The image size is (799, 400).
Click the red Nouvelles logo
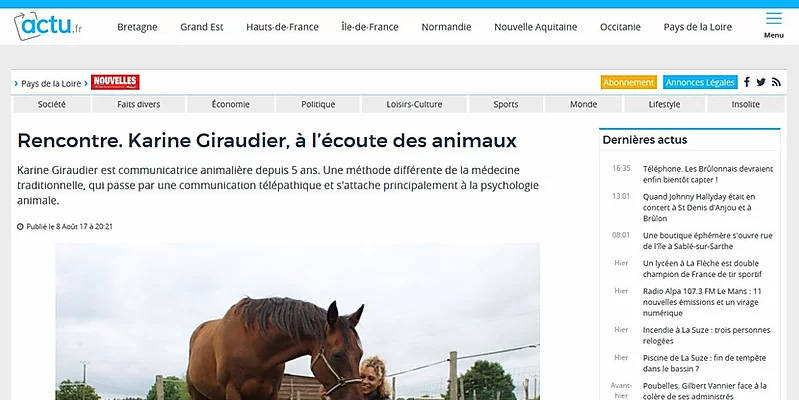pyautogui.click(x=115, y=82)
